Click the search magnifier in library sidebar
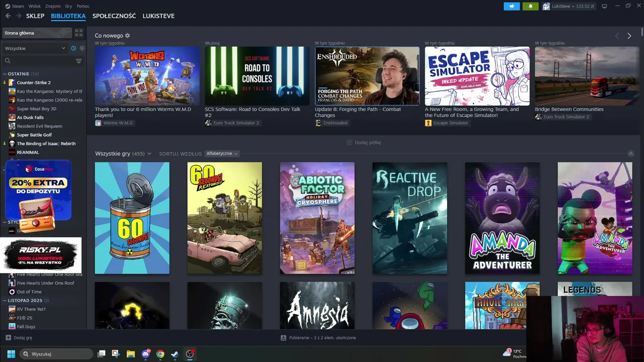Image resolution: width=644 pixels, height=362 pixels. click(8, 61)
